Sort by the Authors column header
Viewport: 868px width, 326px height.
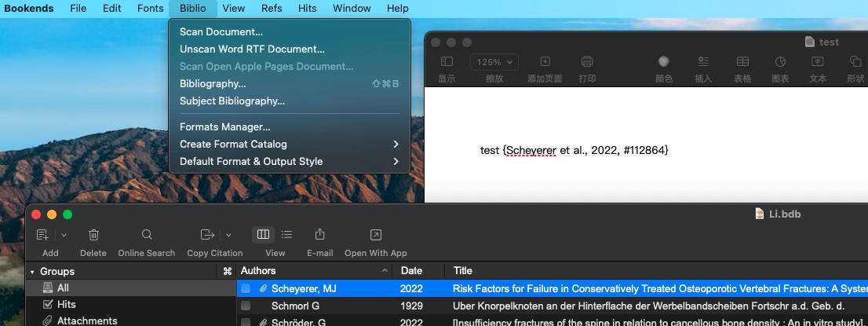click(x=315, y=271)
